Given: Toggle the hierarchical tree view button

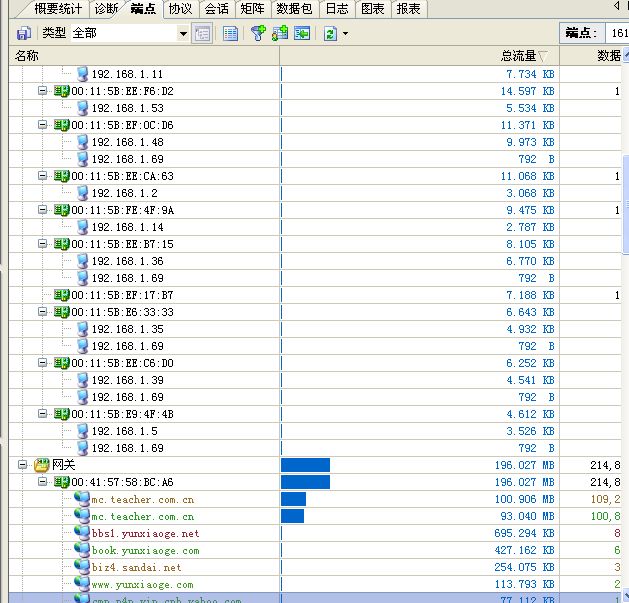Looking at the screenshot, I should (203, 33).
